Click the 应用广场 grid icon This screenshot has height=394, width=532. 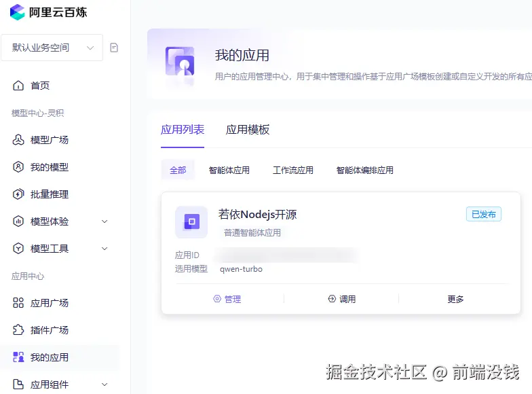click(18, 303)
